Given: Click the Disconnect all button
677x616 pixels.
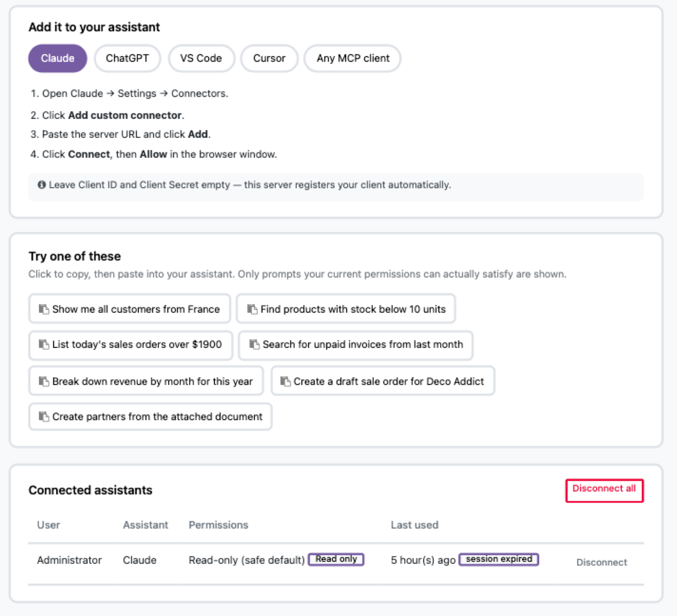Looking at the screenshot, I should click(x=604, y=491).
